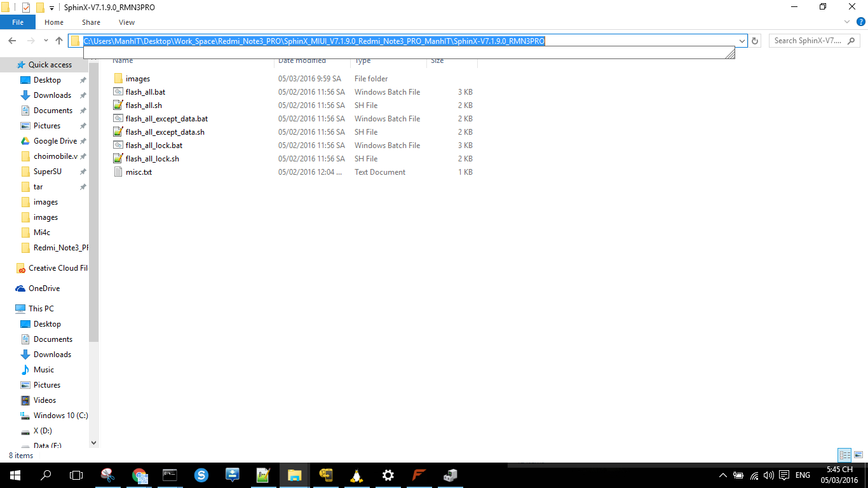Open Task View on the taskbar
This screenshot has width=868, height=488.
point(76,475)
